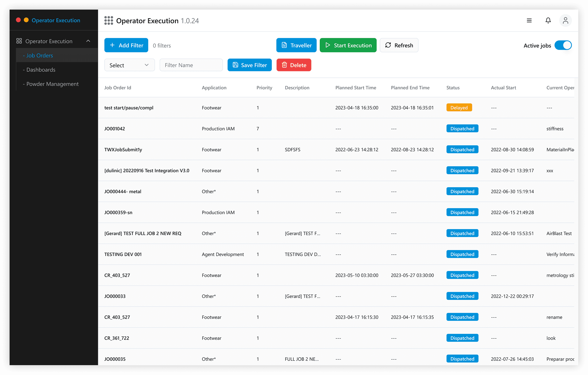Image resolution: width=588 pixels, height=375 pixels.
Task: Click the Operator Execution sidebar grid icon
Action: point(19,41)
